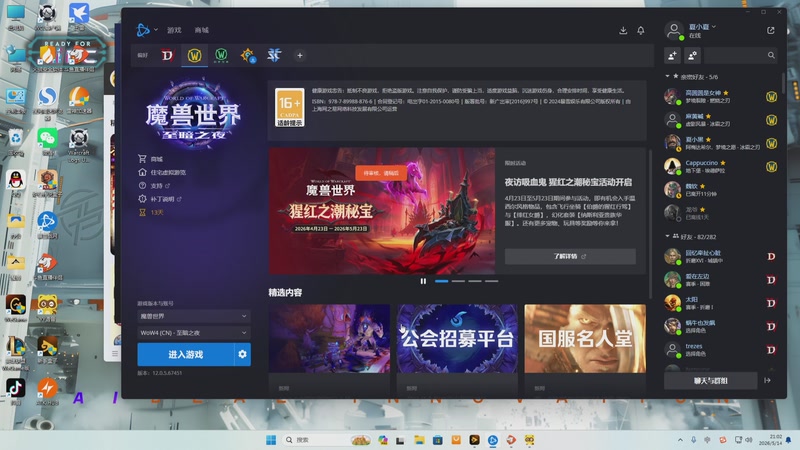
Task: Click the plus icon to add favorite game
Action: (x=300, y=55)
